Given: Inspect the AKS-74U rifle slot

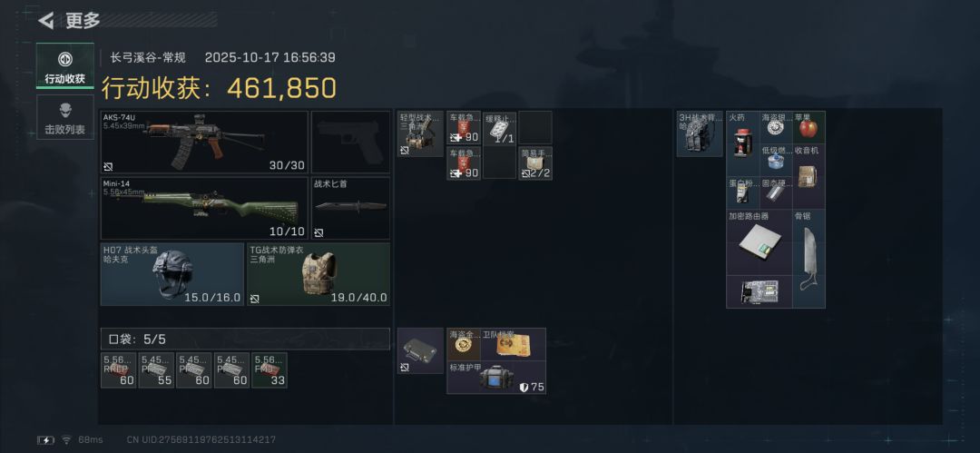Looking at the screenshot, I should pos(204,142).
